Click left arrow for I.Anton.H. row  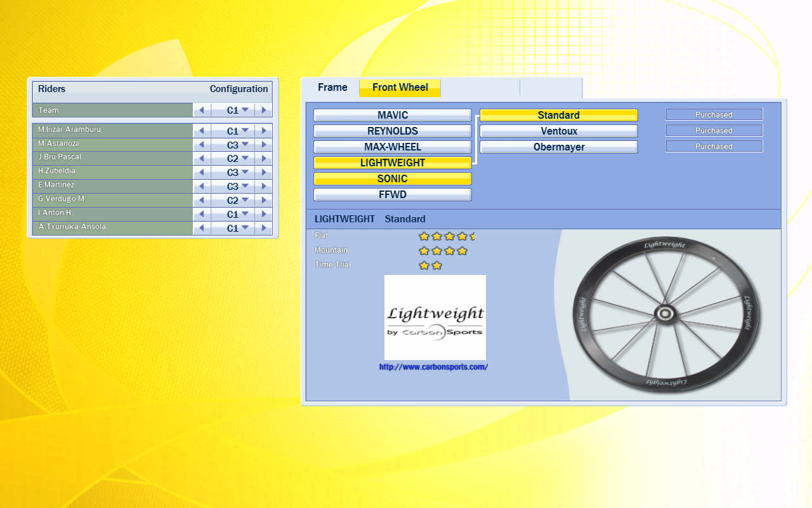pyautogui.click(x=202, y=215)
